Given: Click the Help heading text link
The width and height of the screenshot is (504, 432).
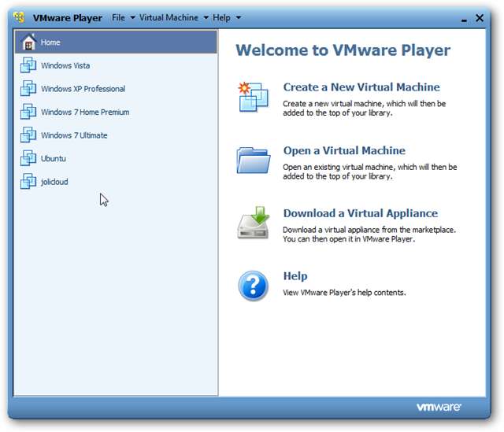Looking at the screenshot, I should [x=295, y=276].
